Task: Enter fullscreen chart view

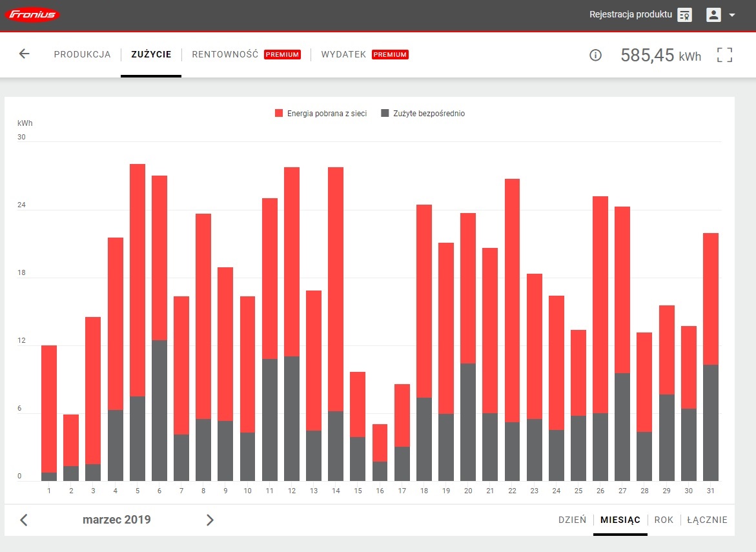Action: 724,55
